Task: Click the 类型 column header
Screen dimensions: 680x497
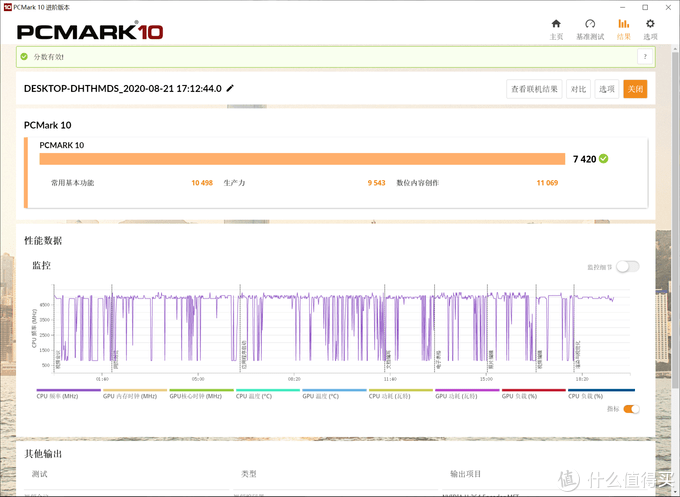Action: (x=249, y=474)
